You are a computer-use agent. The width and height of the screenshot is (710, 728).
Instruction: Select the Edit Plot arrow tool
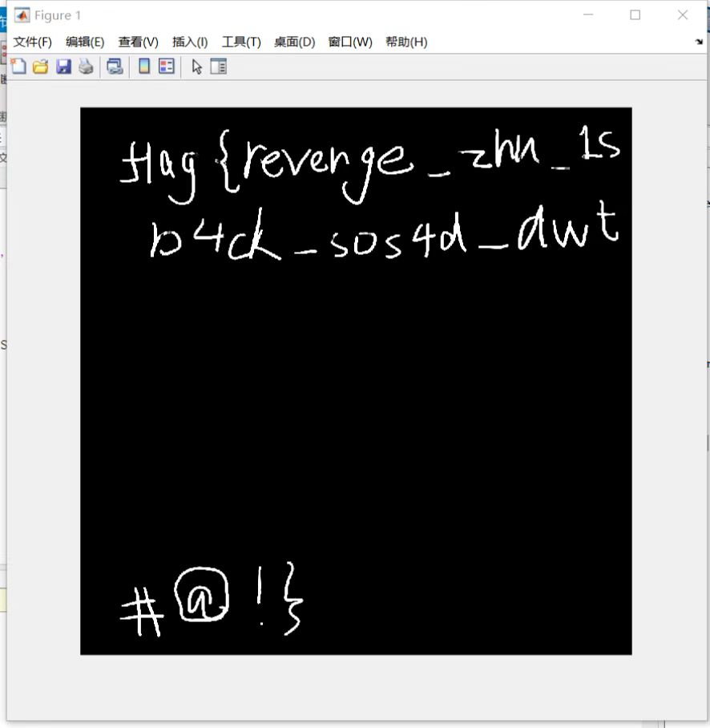point(197,67)
